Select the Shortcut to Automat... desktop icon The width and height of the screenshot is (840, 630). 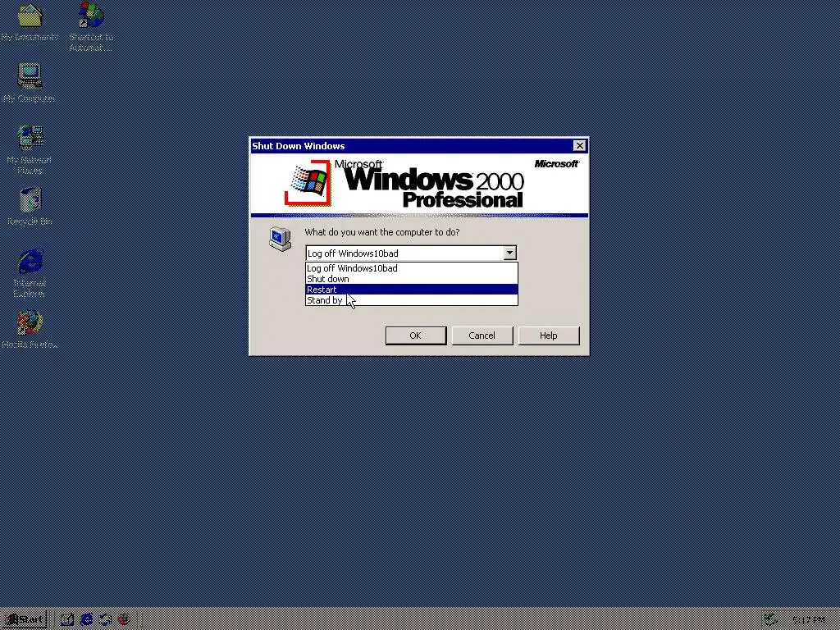(91, 27)
